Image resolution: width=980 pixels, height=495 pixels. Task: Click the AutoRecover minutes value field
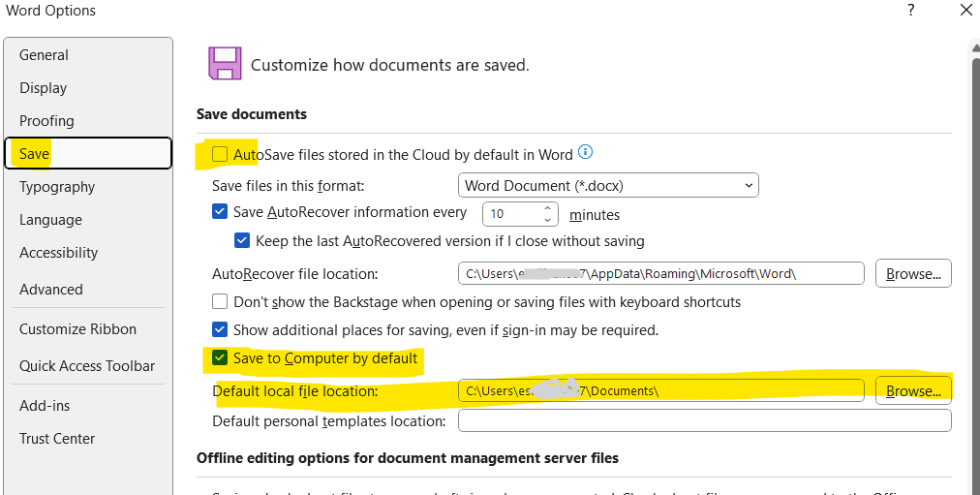click(x=512, y=214)
